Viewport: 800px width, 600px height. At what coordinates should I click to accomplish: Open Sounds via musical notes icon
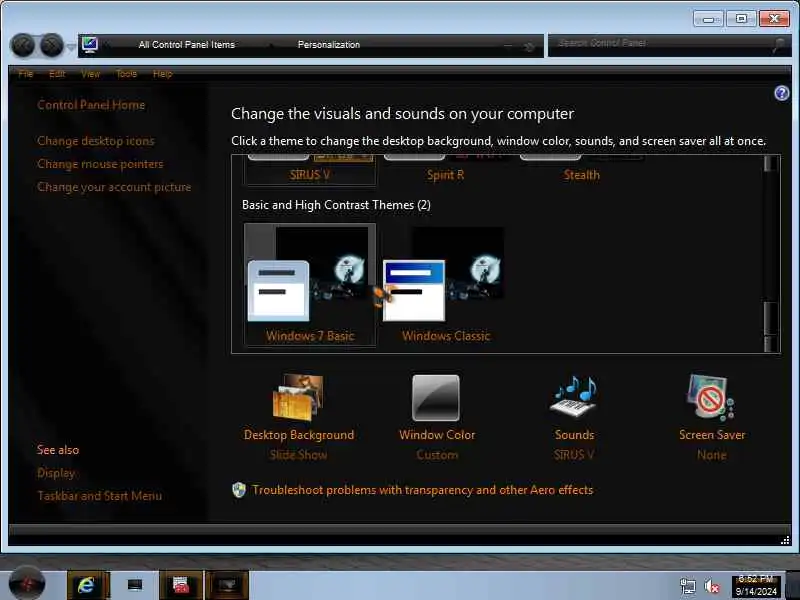pyautogui.click(x=574, y=397)
